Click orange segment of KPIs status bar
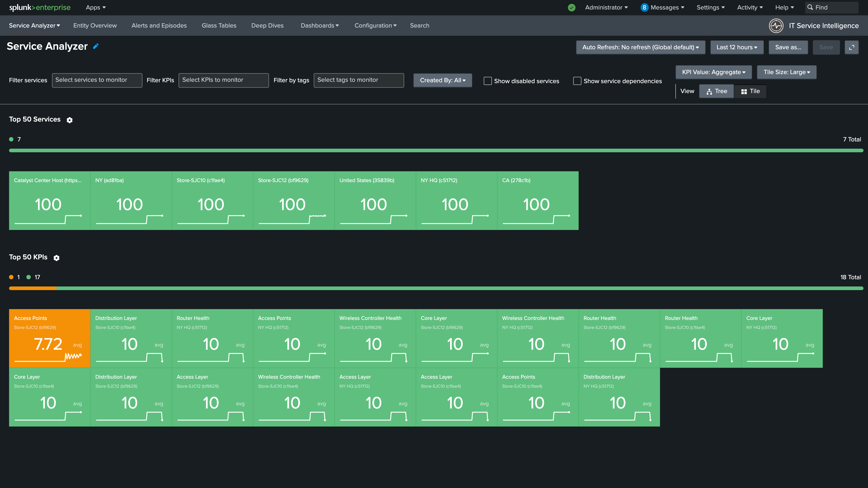Viewport: 868px width, 488px height. click(33, 288)
